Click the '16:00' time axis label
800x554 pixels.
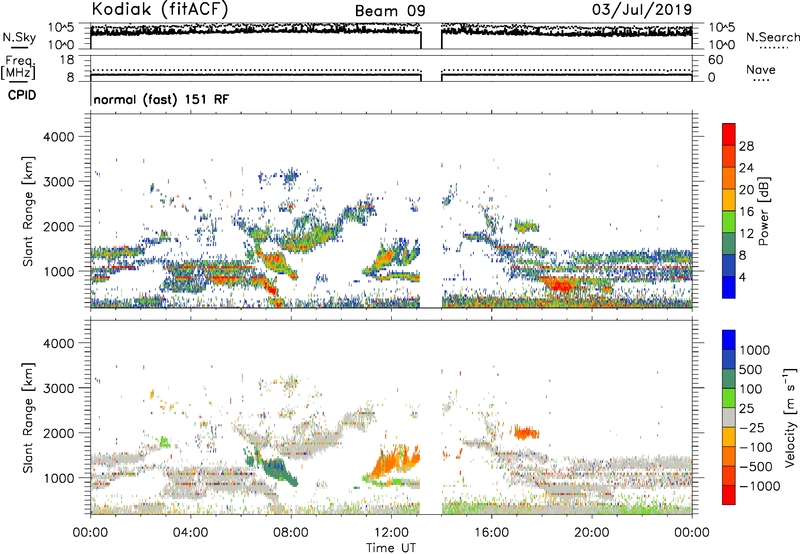[491, 533]
